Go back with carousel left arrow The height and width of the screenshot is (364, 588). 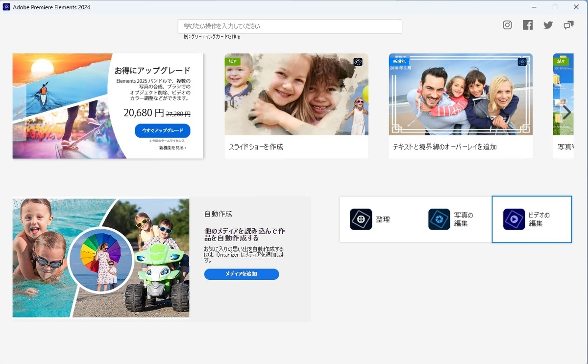(20, 112)
